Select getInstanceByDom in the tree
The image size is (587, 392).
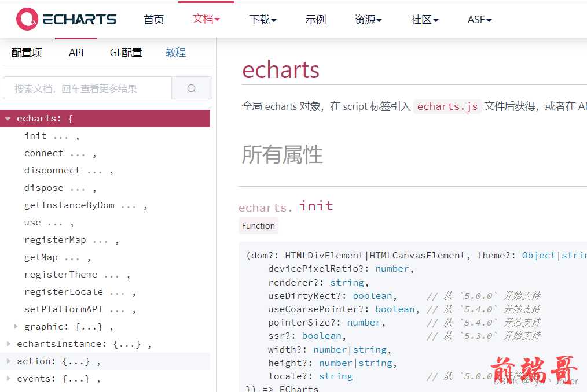69,205
